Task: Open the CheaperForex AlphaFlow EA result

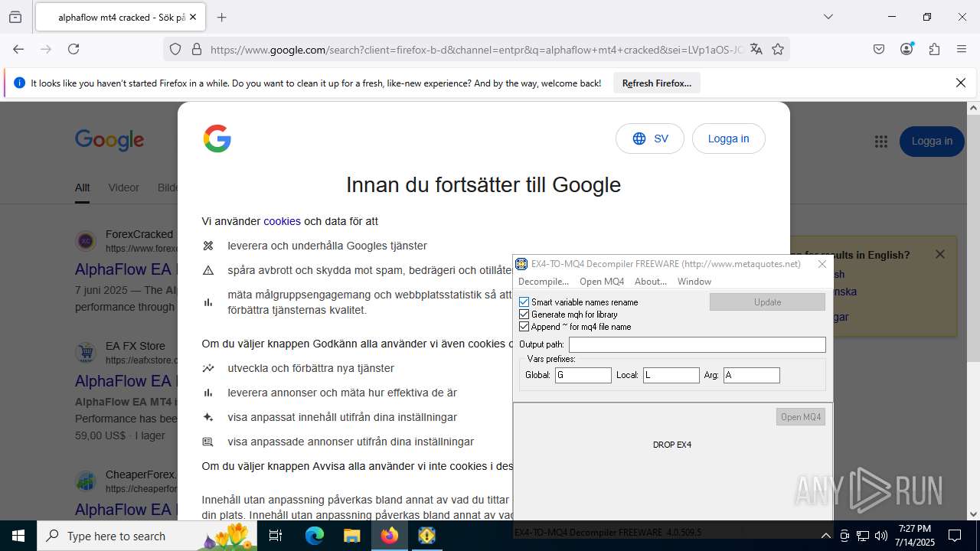Action: [x=126, y=510]
